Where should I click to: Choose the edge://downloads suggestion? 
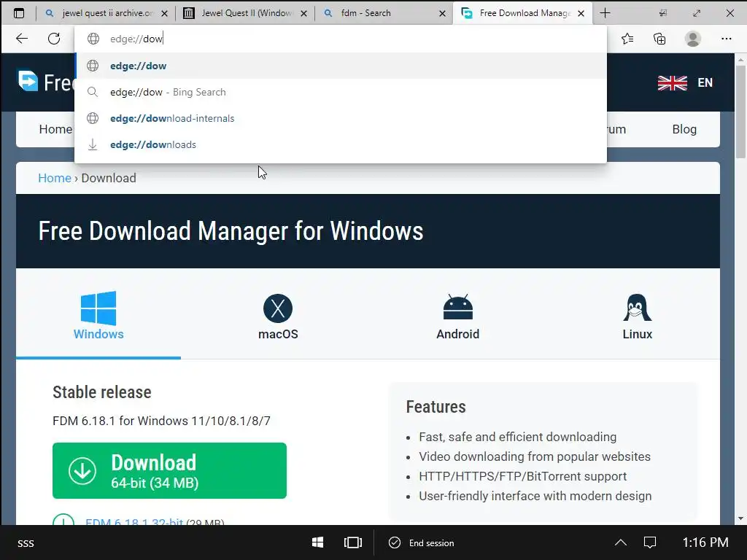[x=341, y=144]
